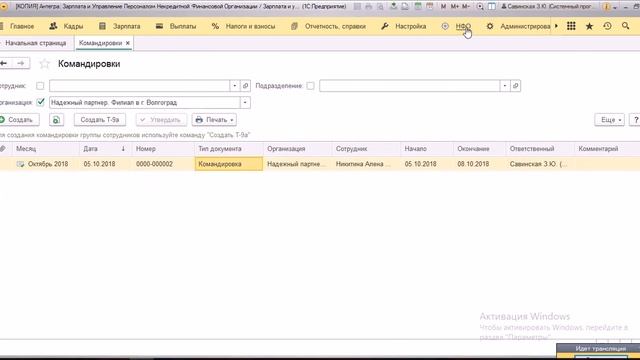Open the Зарплата section
The height and width of the screenshot is (360, 640).
(x=120, y=26)
